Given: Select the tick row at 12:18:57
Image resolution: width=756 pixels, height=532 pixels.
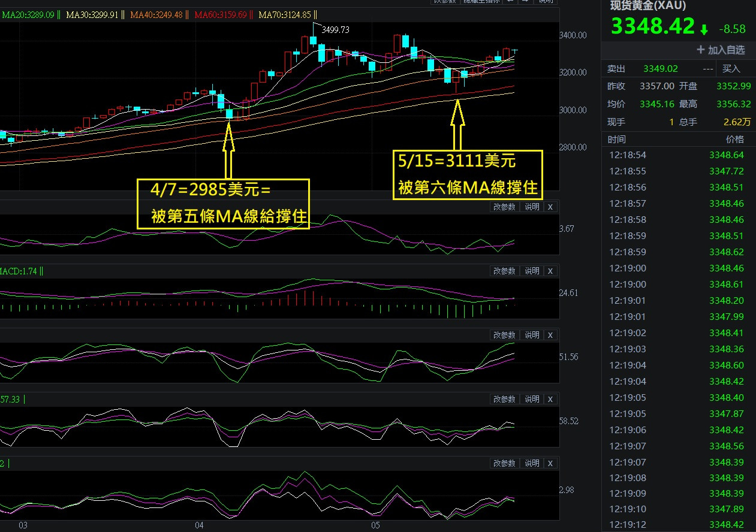Looking at the screenshot, I should [679, 204].
